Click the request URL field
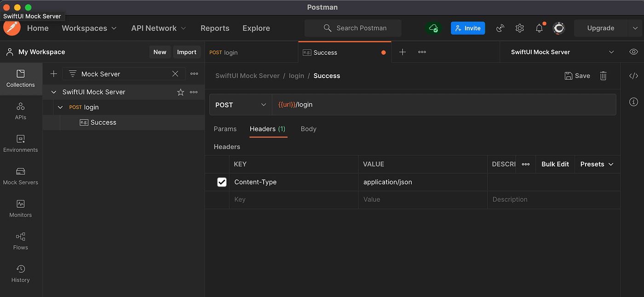The image size is (644, 297). click(444, 105)
